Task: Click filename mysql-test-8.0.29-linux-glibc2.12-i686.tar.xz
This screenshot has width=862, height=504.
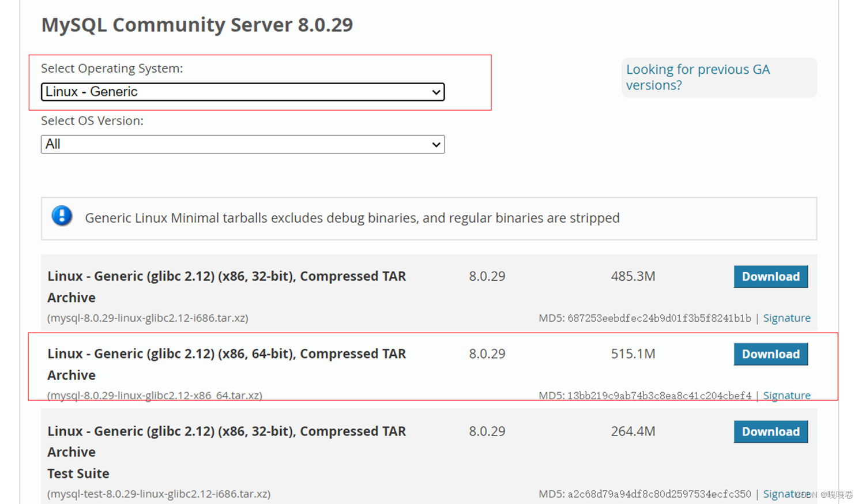Action: [159, 494]
